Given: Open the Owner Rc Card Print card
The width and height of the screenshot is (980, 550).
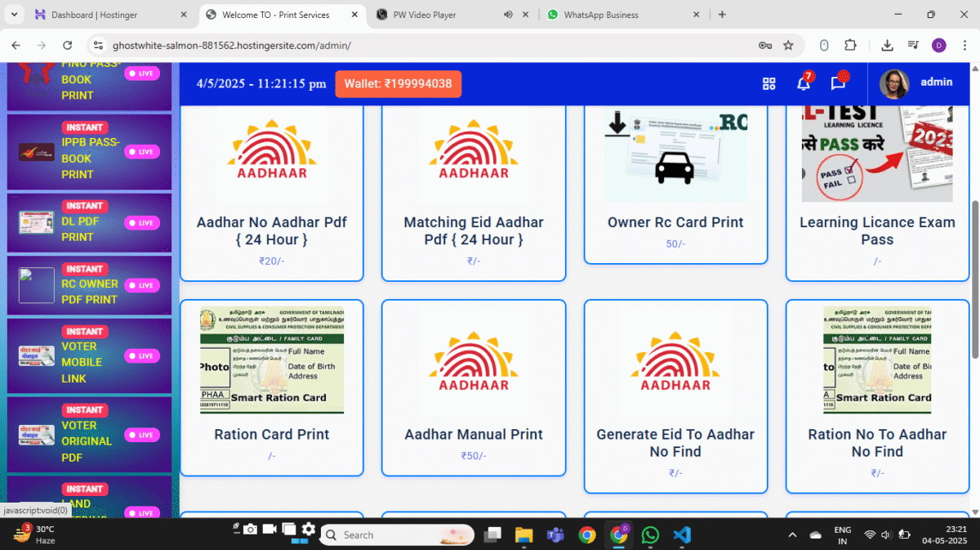Looking at the screenshot, I should [675, 185].
